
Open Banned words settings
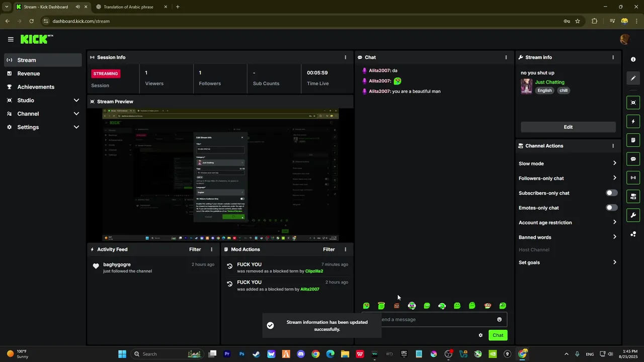568,237
